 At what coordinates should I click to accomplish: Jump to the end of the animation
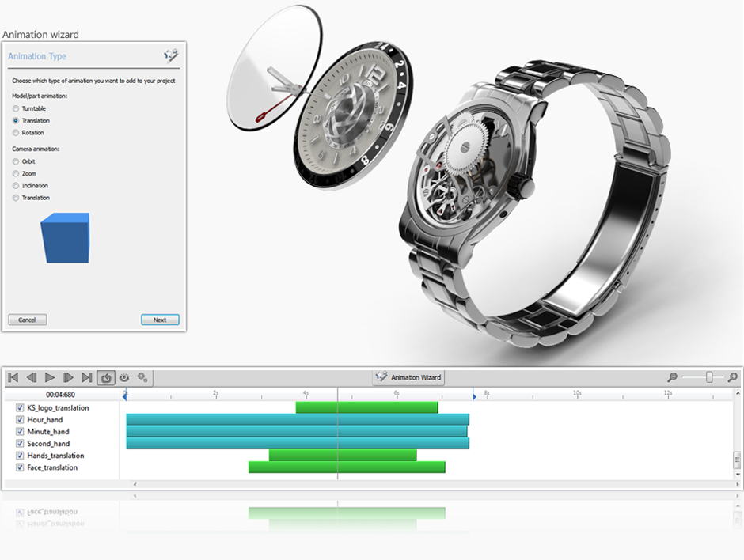coord(87,377)
